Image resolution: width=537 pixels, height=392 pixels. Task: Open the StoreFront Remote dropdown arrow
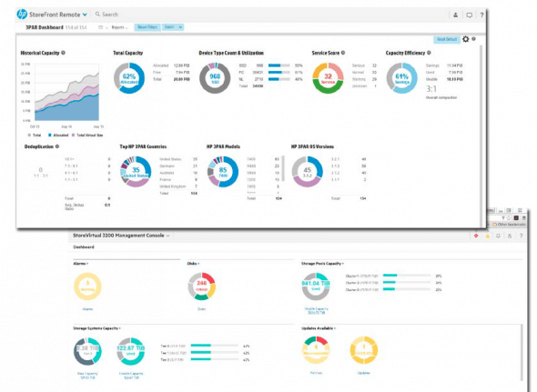click(x=85, y=15)
